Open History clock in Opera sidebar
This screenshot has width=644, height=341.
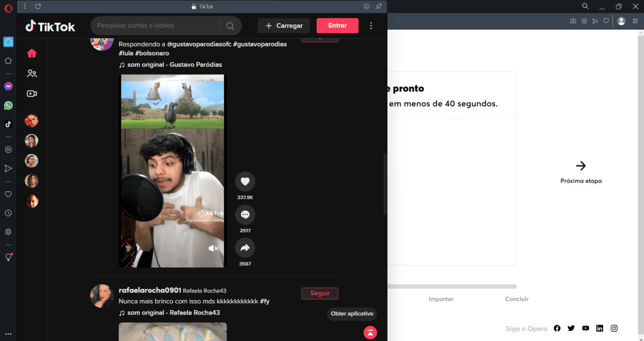click(x=8, y=213)
